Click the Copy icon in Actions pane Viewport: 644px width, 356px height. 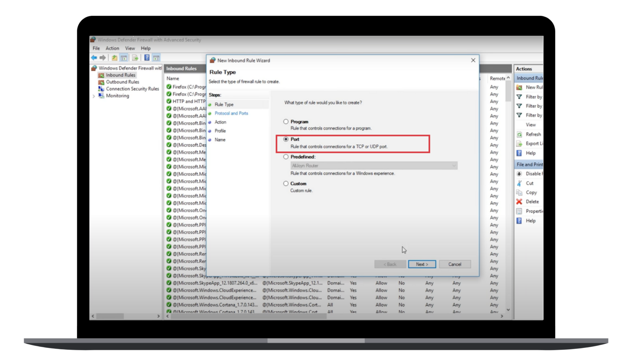519,192
